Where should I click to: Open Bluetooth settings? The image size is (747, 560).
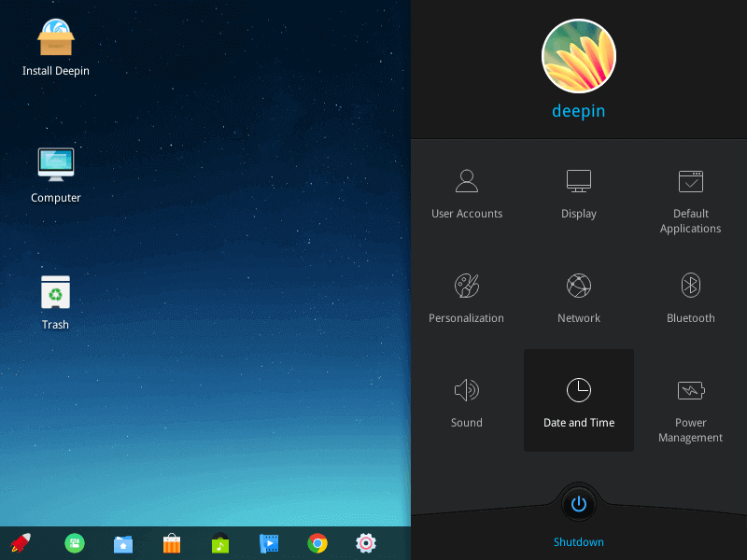click(690, 298)
